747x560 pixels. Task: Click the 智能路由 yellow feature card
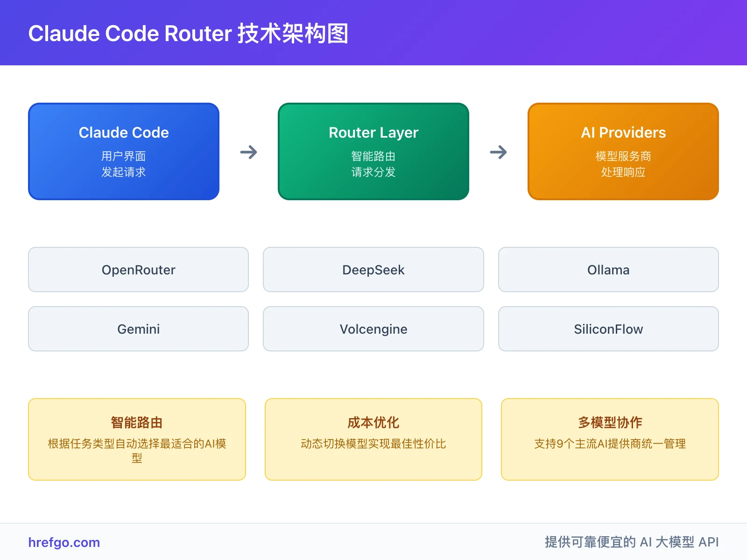pos(137,439)
